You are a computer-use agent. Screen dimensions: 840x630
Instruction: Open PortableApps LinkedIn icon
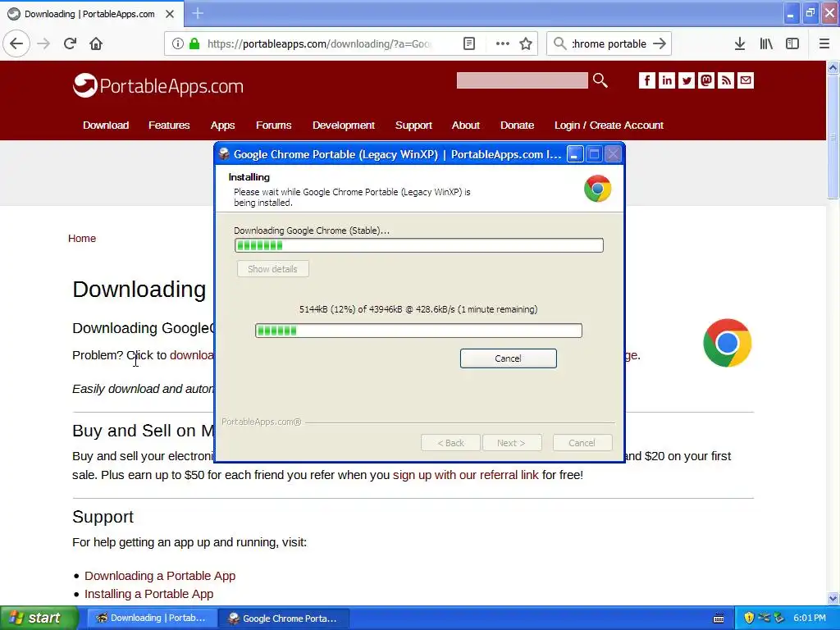(x=666, y=80)
